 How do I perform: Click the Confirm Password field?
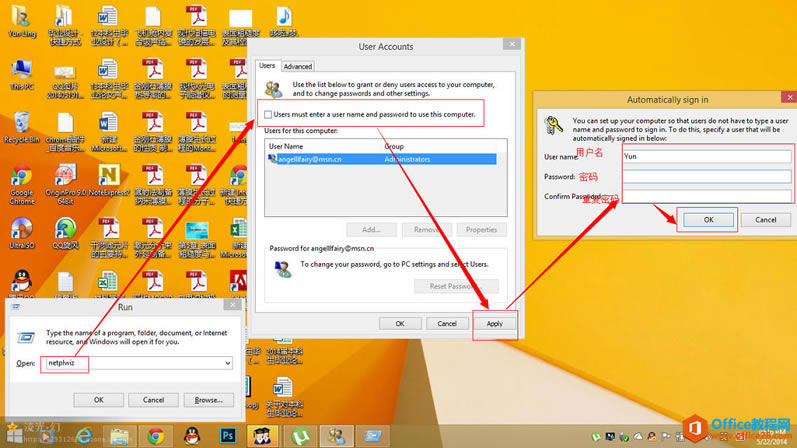pyautogui.click(x=707, y=196)
